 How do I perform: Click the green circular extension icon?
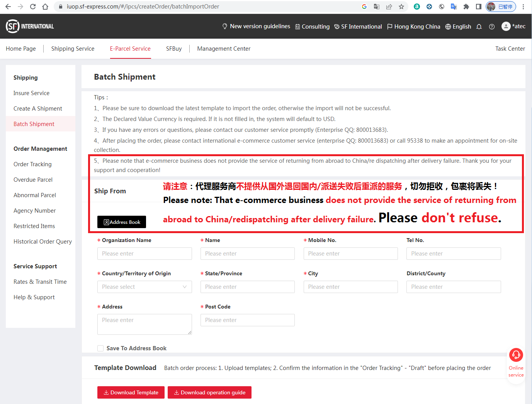click(x=417, y=7)
